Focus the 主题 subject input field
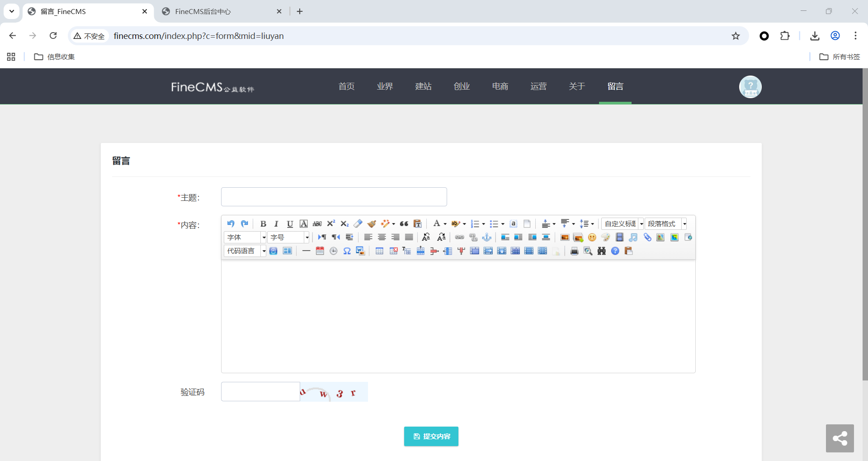Viewport: 868px width, 461px height. tap(334, 197)
